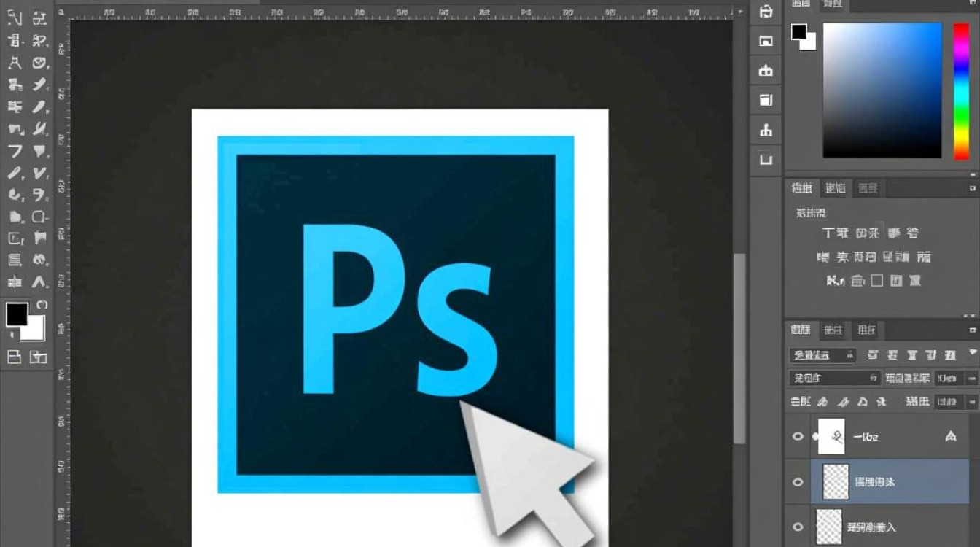This screenshot has height=547, width=980.
Task: Click the top layer's name text
Action: 866,437
